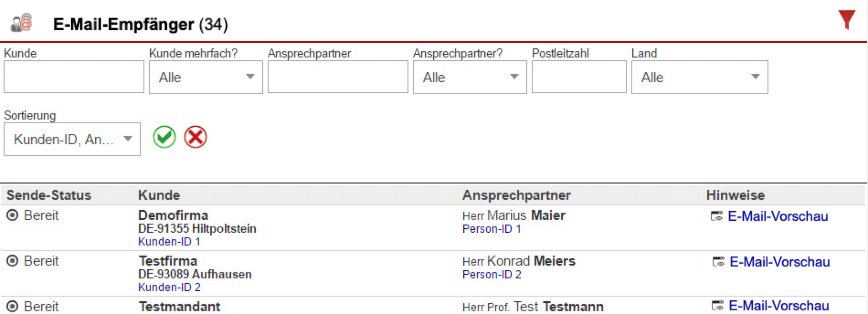This screenshot has width=868, height=314.
Task: Open the Sortierung dropdown
Action: (72, 139)
